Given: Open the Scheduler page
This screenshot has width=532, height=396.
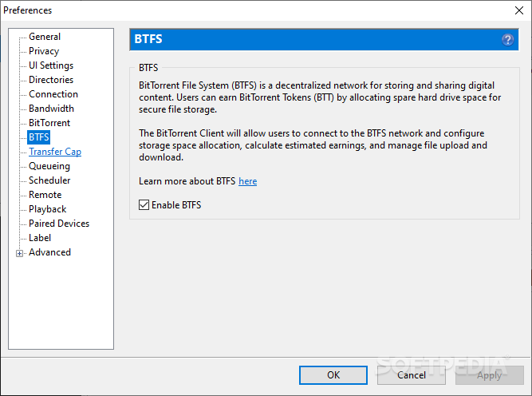Looking at the screenshot, I should (49, 180).
